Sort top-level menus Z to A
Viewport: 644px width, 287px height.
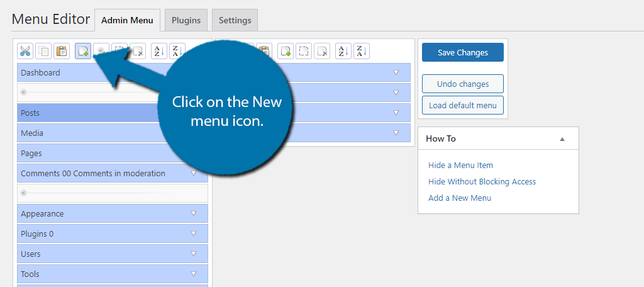click(x=177, y=51)
